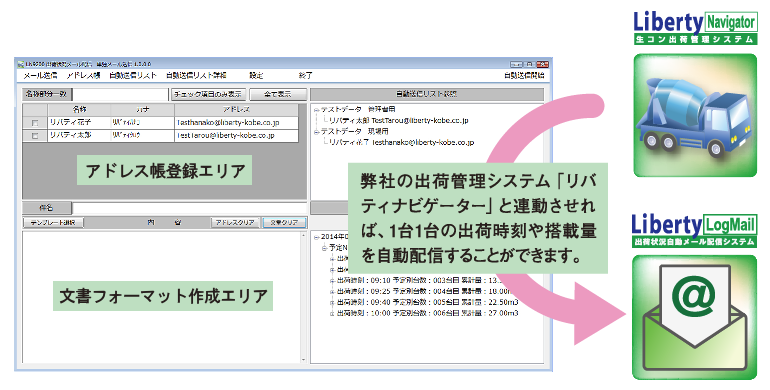
Task: Check the checkbox for リバティ花子
Action: pos(35,122)
